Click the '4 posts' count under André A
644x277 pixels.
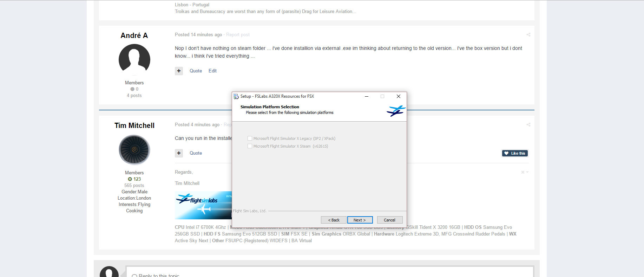134,96
